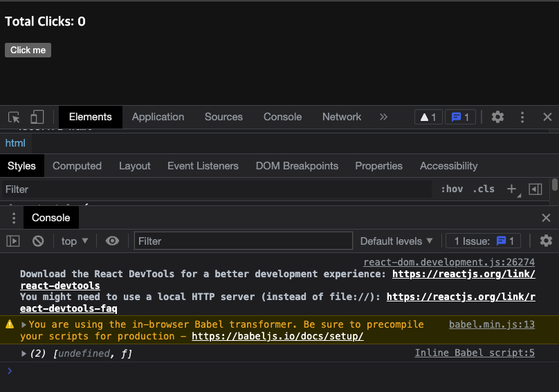Select the Console drawer tab

coord(51,218)
